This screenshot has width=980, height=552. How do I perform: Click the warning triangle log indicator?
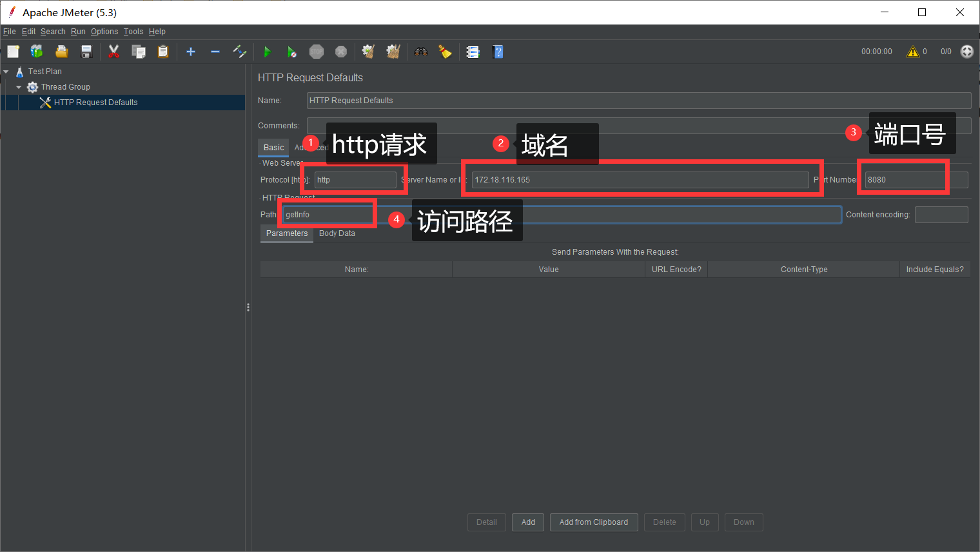tap(913, 52)
